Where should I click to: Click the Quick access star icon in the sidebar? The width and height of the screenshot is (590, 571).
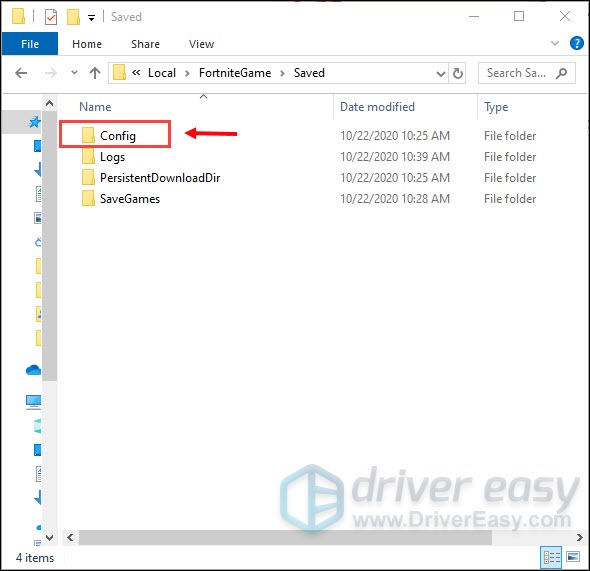(x=35, y=122)
